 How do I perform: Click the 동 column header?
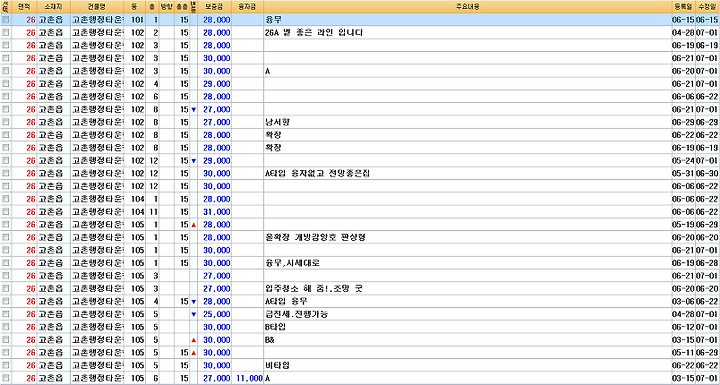pos(135,7)
